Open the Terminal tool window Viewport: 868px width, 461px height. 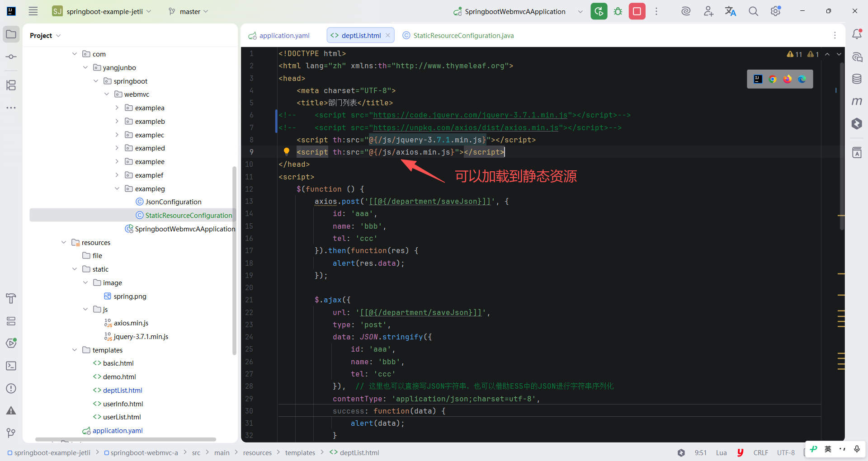(x=11, y=366)
